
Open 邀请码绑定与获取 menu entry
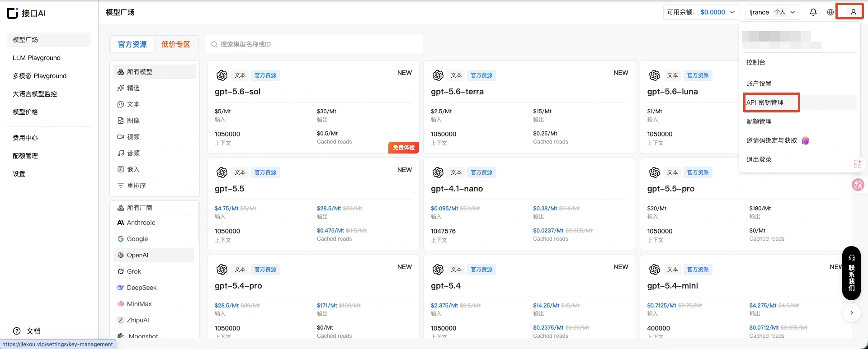click(799, 140)
